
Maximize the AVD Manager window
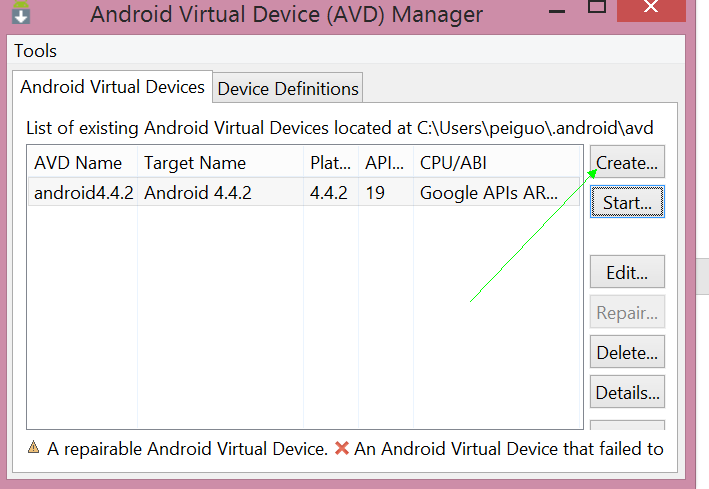[597, 6]
